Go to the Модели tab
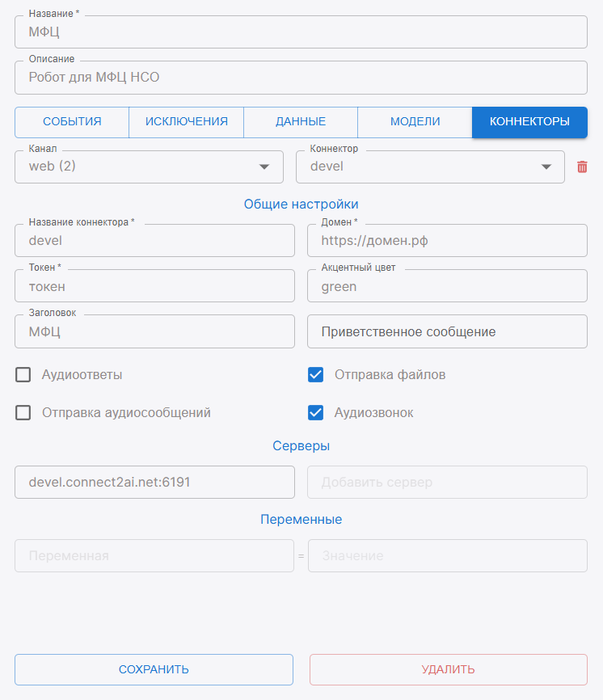Image resolution: width=603 pixels, height=700 pixels. [415, 122]
